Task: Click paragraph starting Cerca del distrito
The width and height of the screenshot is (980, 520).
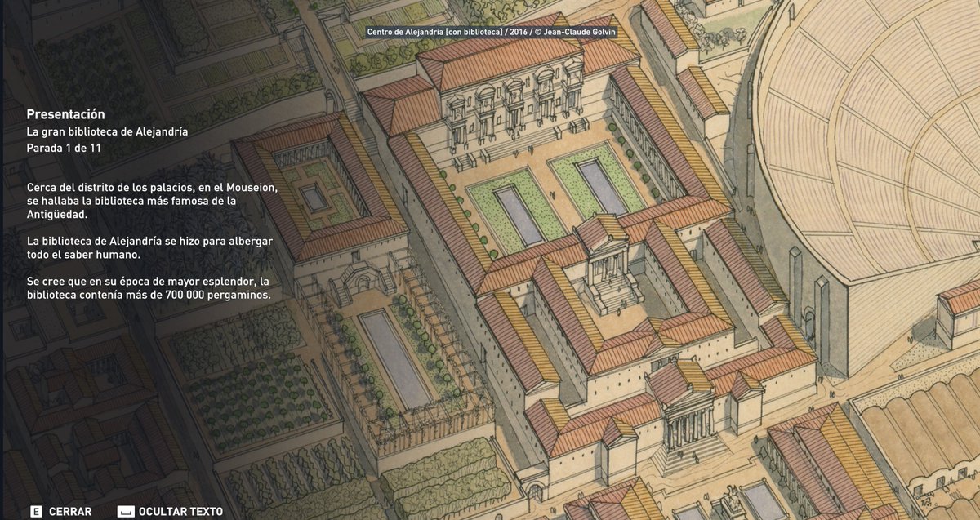Action: (152, 201)
